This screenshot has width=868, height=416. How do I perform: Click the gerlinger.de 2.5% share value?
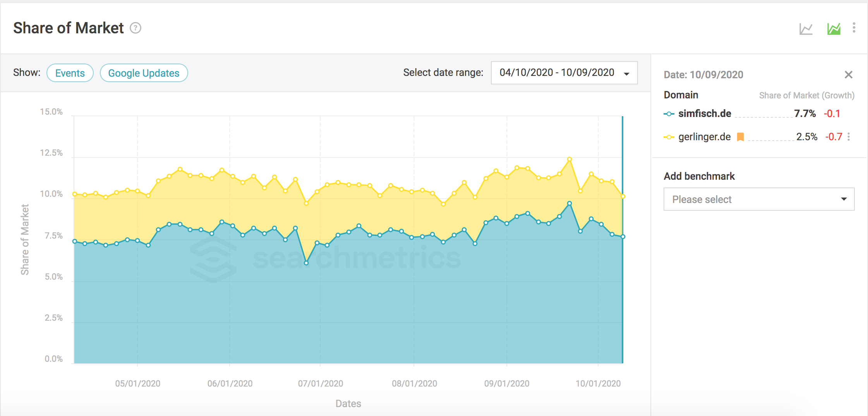(807, 137)
